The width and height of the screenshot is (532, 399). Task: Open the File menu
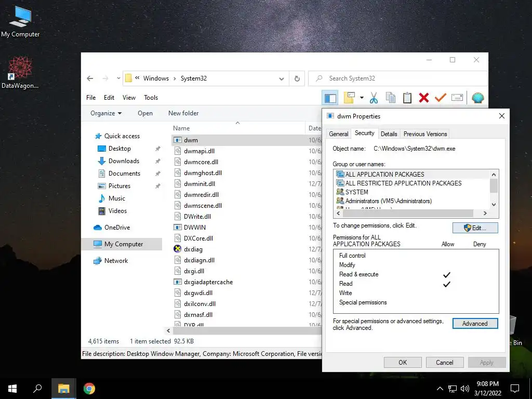pos(91,98)
